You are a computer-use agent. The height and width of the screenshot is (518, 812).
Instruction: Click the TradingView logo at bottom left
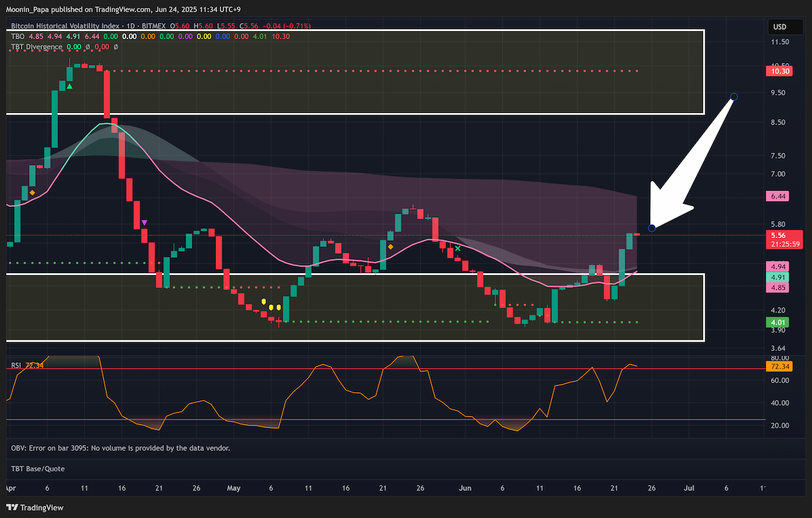(x=34, y=507)
